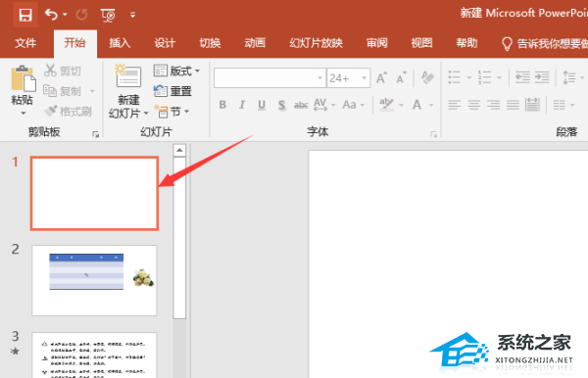The width and height of the screenshot is (588, 378).
Task: Open the 剪贴板 dialog launcher
Action: pyautogui.click(x=96, y=134)
